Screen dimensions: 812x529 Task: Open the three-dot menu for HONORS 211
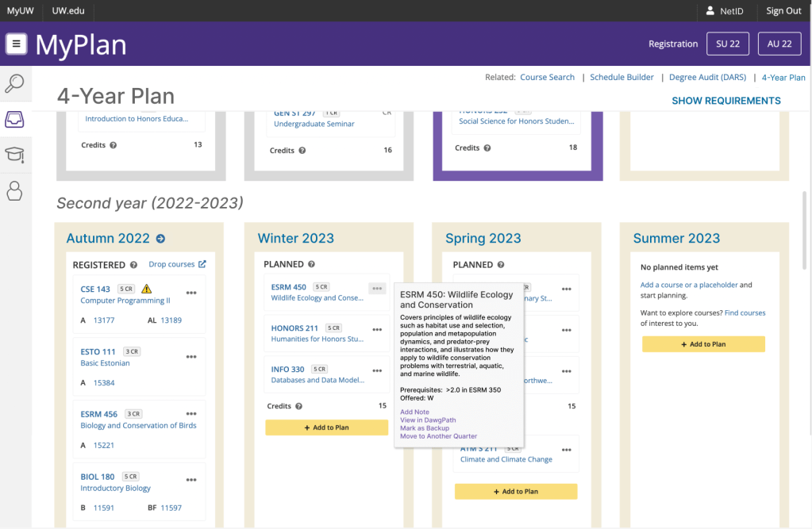[376, 328]
